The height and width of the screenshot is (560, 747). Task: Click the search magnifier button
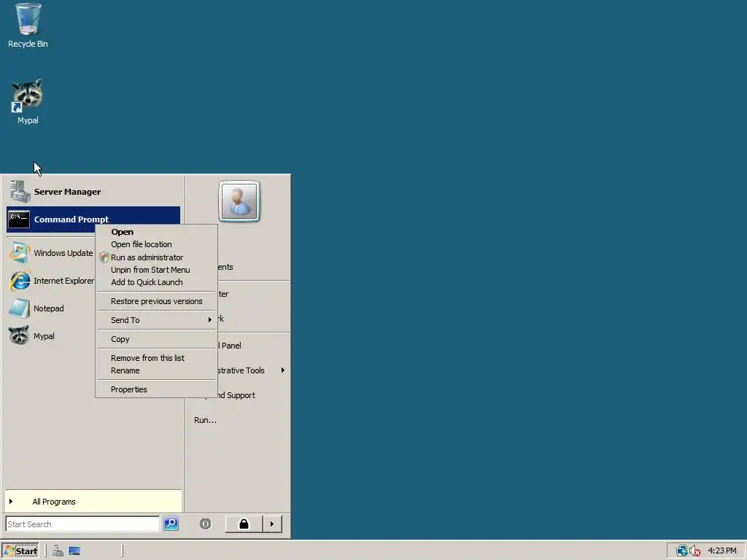click(x=171, y=524)
